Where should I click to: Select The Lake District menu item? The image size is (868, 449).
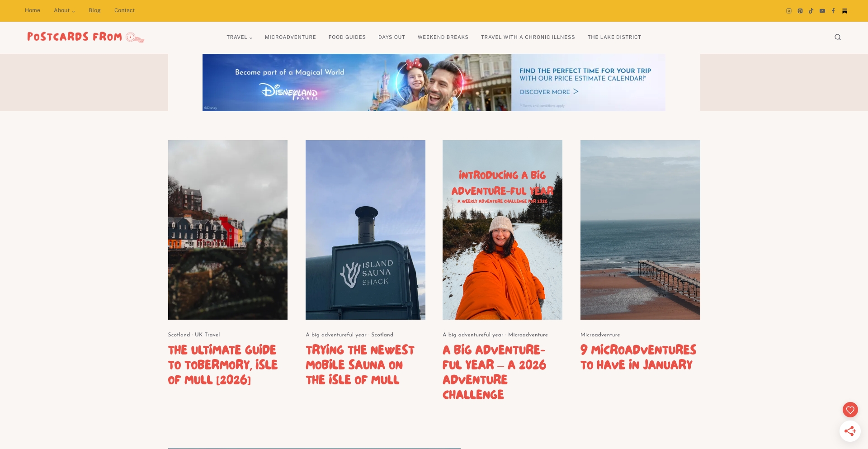point(614,37)
